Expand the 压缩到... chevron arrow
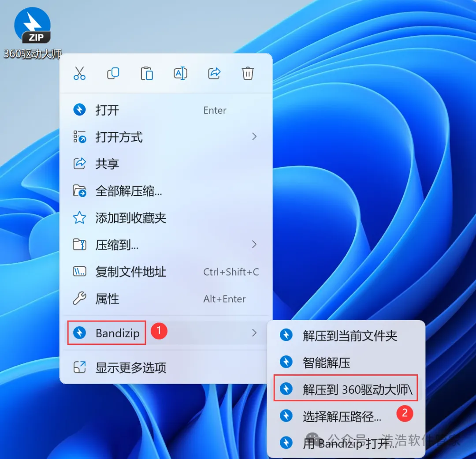Image resolution: width=476 pixels, height=459 pixels. click(x=254, y=244)
